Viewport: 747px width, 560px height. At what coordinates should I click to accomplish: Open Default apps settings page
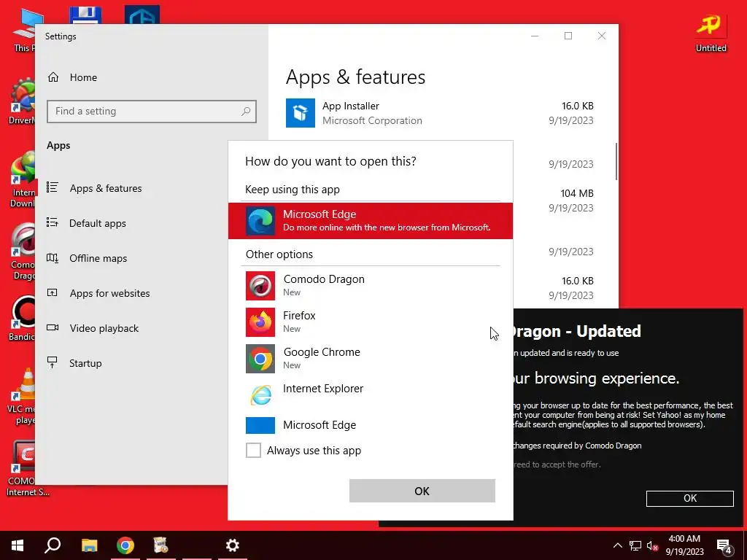pyautogui.click(x=98, y=223)
